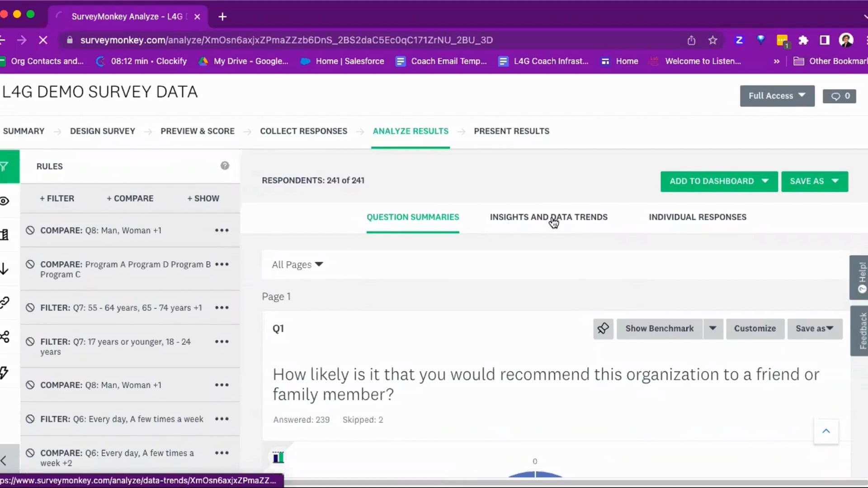
Task: Click the filter funnel sidebar icon
Action: click(x=5, y=167)
